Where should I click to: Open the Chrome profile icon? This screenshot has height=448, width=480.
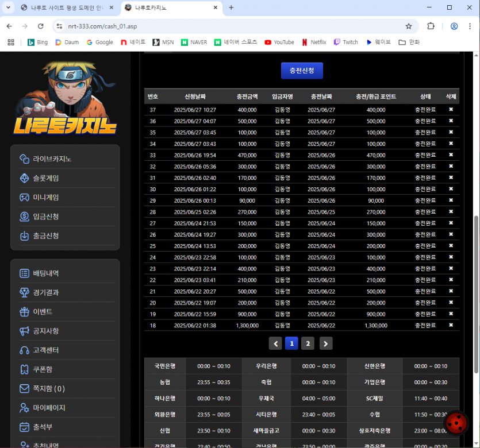(x=454, y=26)
